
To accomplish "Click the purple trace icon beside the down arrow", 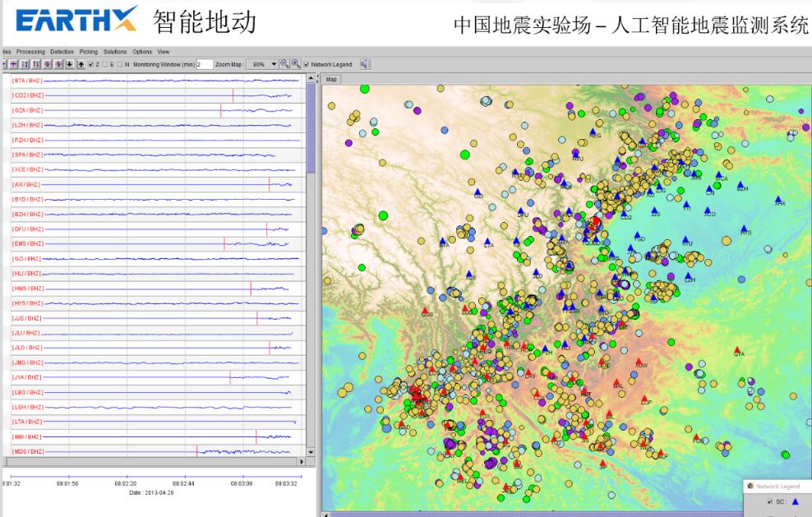I will 58,64.
